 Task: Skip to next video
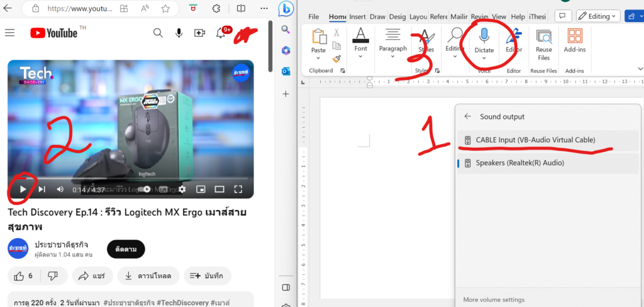pos(42,189)
